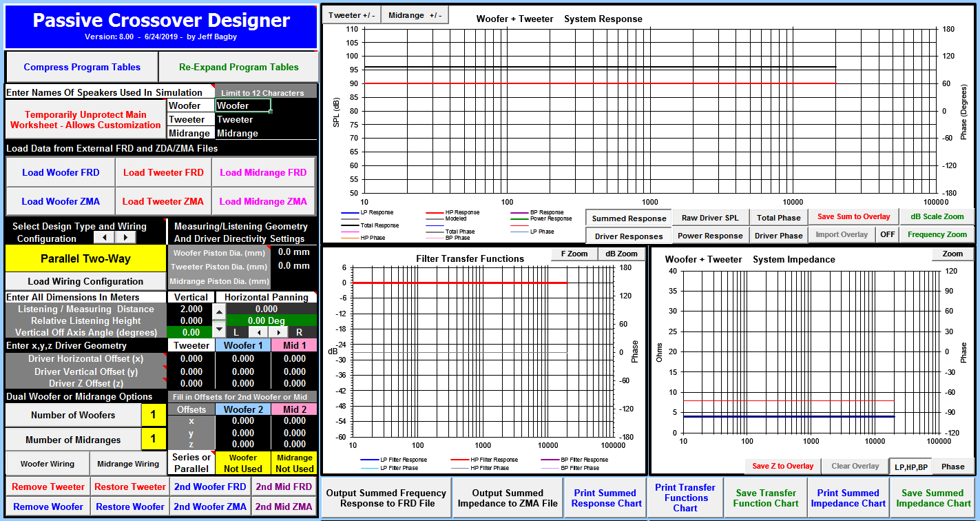Select the woofer name cell outlined in green

coord(243,105)
